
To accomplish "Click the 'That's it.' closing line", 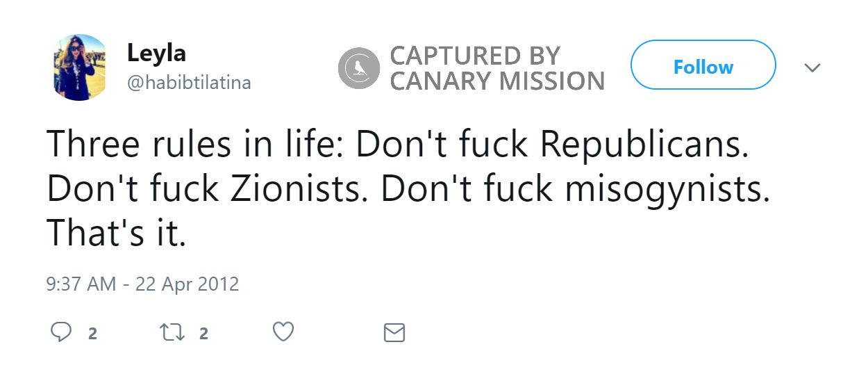I will [x=117, y=236].
